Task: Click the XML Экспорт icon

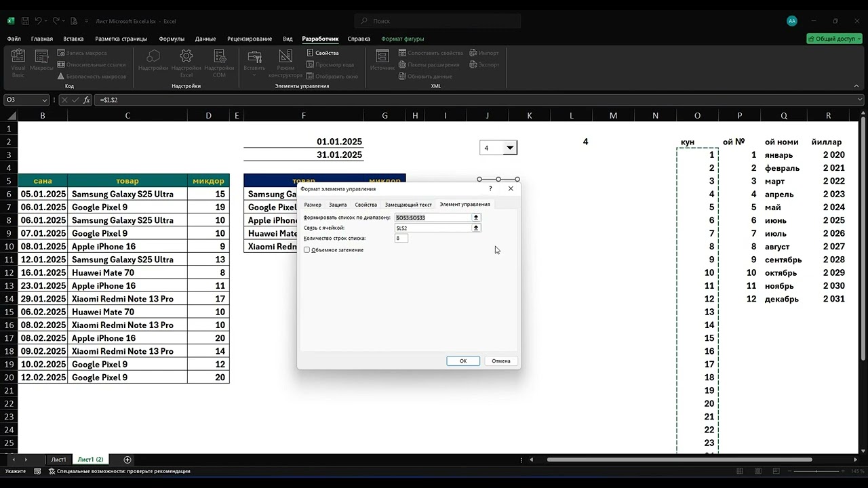Action: point(484,65)
